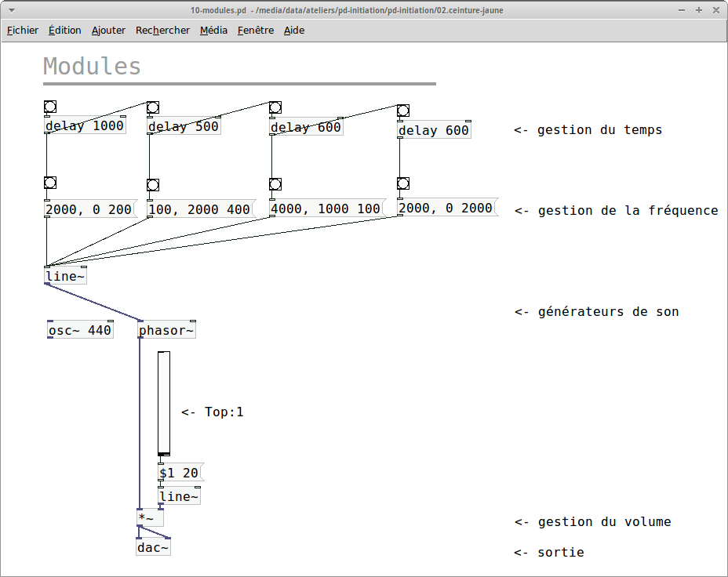Click the bang above the first delay 600

pos(275,107)
